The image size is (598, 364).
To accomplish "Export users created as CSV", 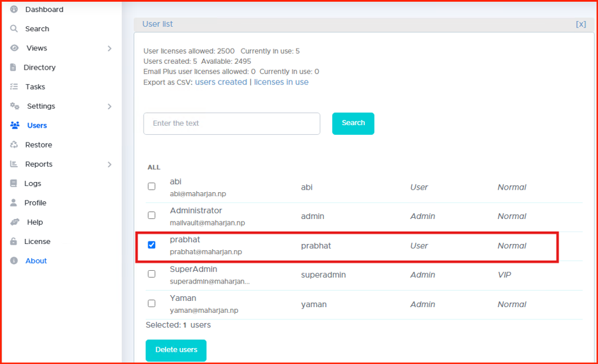I will pos(221,82).
